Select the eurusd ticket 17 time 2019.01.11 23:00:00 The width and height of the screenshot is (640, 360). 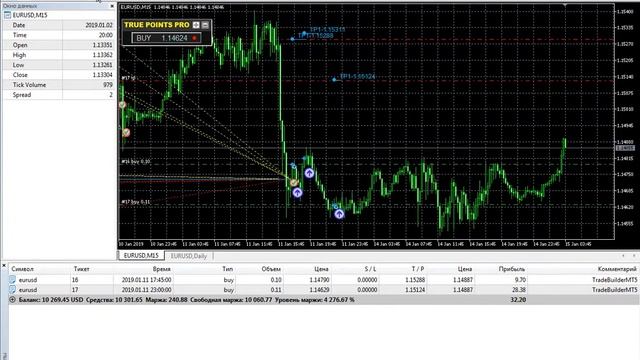tap(147, 290)
